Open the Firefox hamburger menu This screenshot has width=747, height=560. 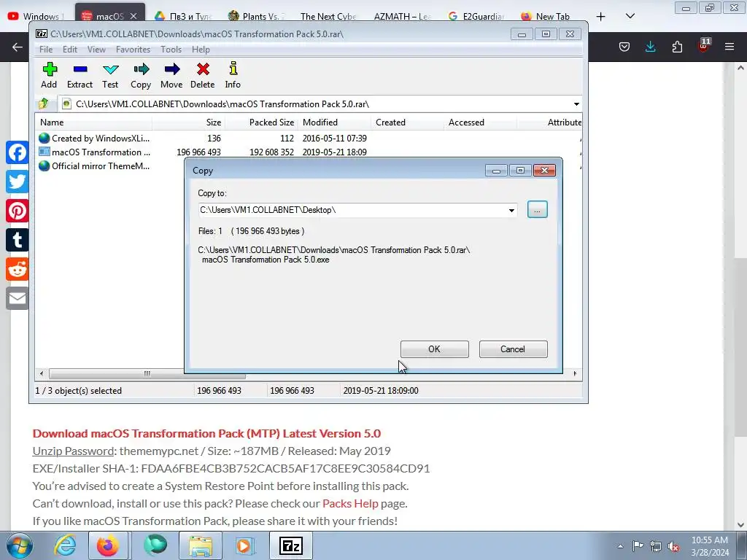pos(729,47)
